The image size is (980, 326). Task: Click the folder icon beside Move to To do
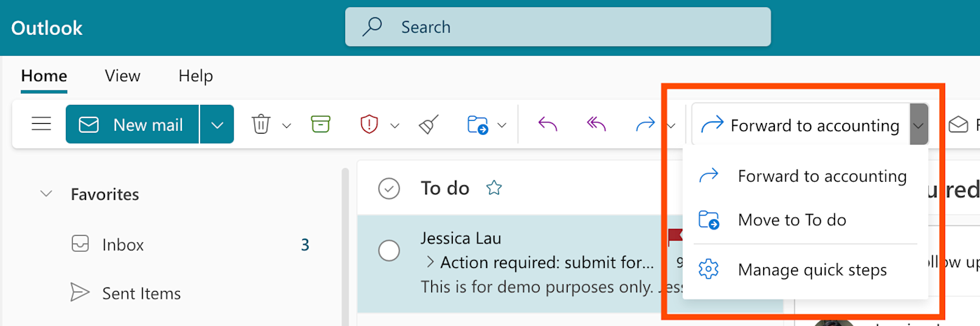click(x=709, y=220)
